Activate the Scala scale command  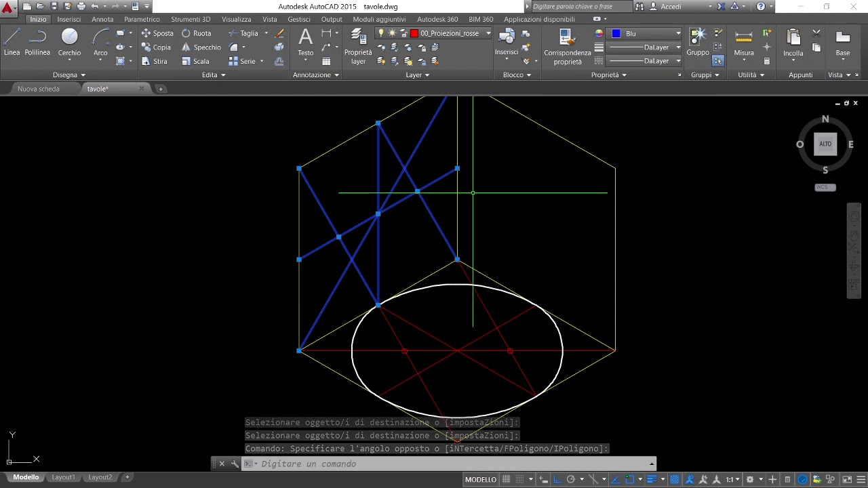coord(195,61)
